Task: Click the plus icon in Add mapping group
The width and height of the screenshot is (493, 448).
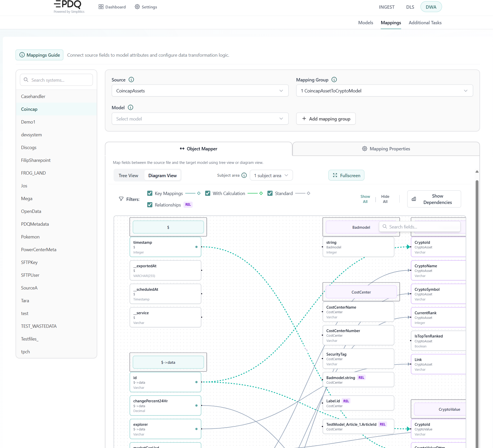Action: [304, 119]
